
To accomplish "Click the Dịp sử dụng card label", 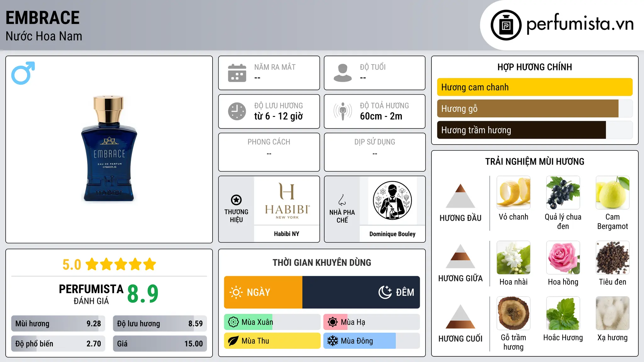I will click(x=375, y=142).
